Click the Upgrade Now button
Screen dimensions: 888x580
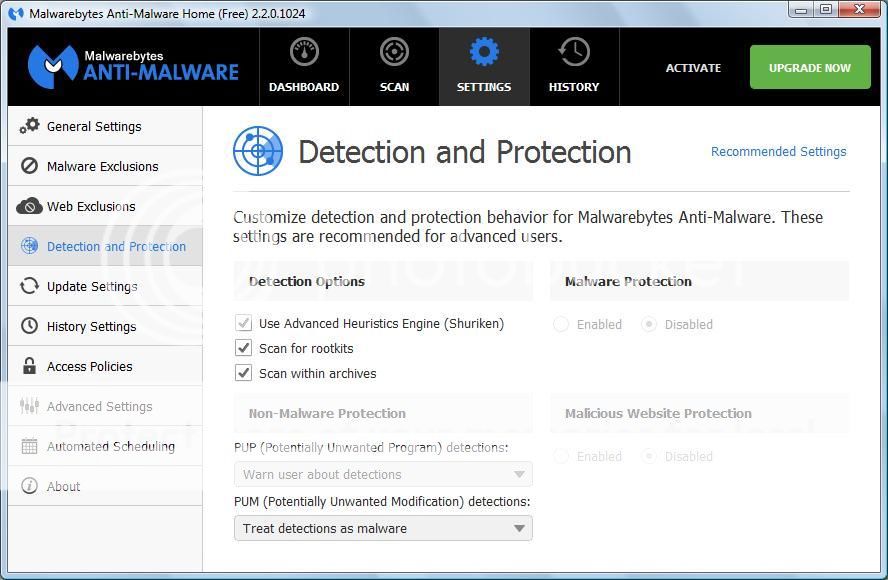point(810,68)
